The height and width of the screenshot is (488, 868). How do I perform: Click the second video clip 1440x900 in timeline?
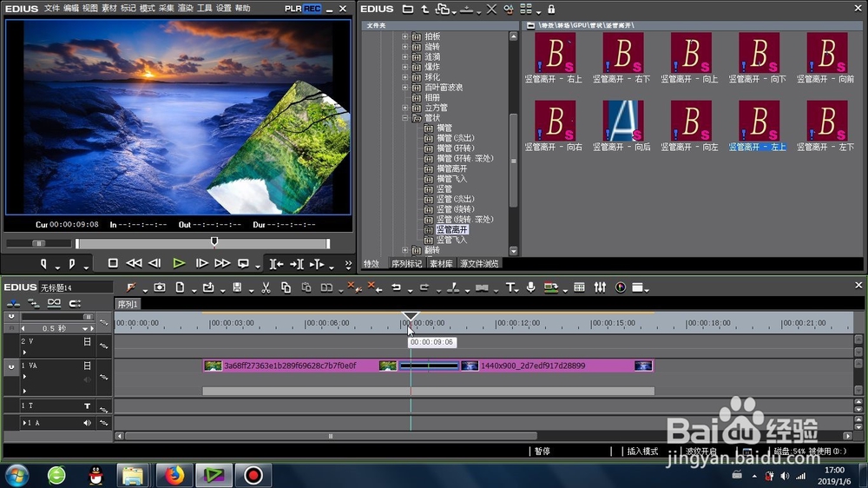tap(556, 366)
